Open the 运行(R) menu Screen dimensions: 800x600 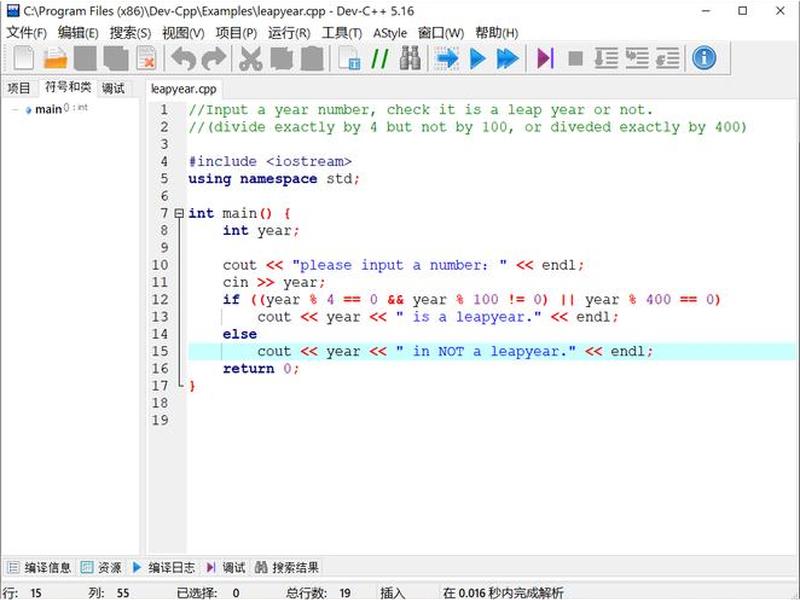click(x=289, y=33)
